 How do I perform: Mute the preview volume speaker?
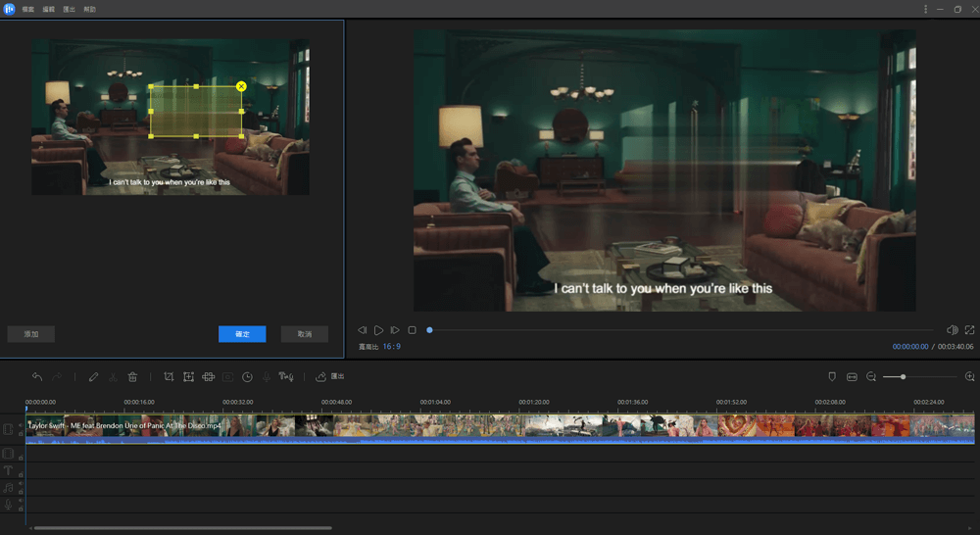[x=952, y=331]
